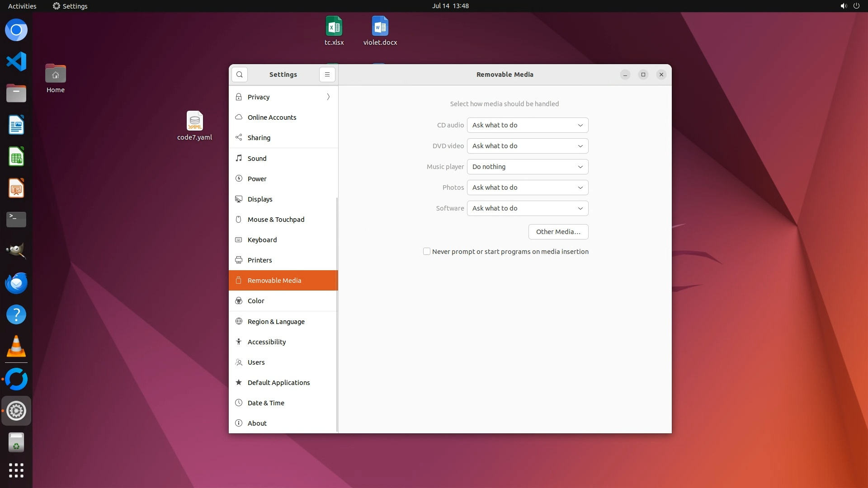Viewport: 868px width, 488px height.
Task: Open the Music player Do nothing dropdown
Action: tap(527, 167)
